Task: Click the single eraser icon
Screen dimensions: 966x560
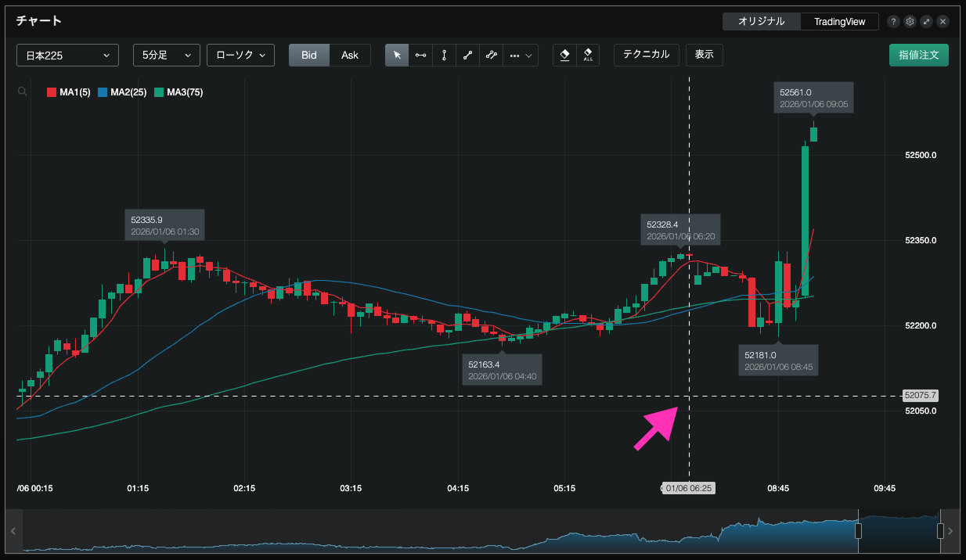Action: tap(564, 56)
